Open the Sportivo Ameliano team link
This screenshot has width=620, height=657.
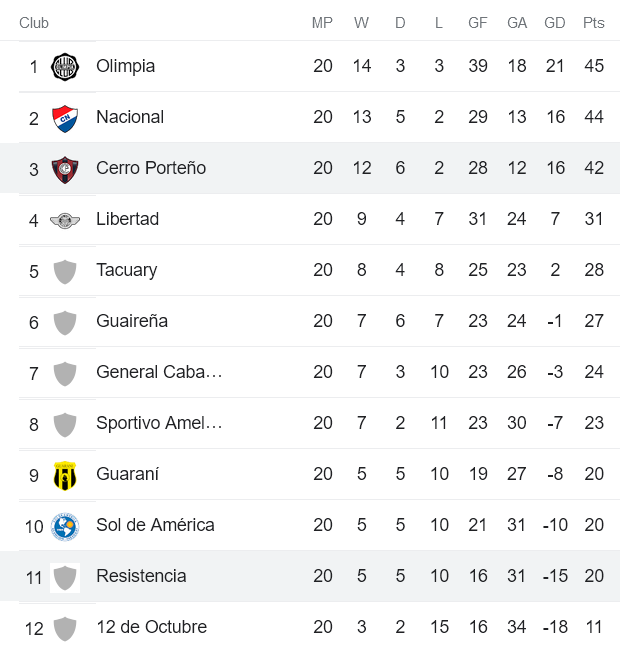point(159,423)
